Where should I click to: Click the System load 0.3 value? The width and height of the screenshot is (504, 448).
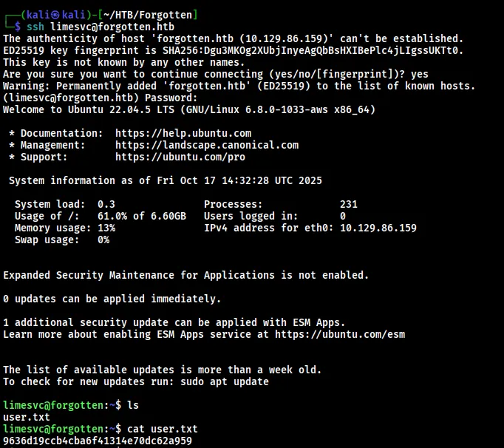[x=106, y=204]
